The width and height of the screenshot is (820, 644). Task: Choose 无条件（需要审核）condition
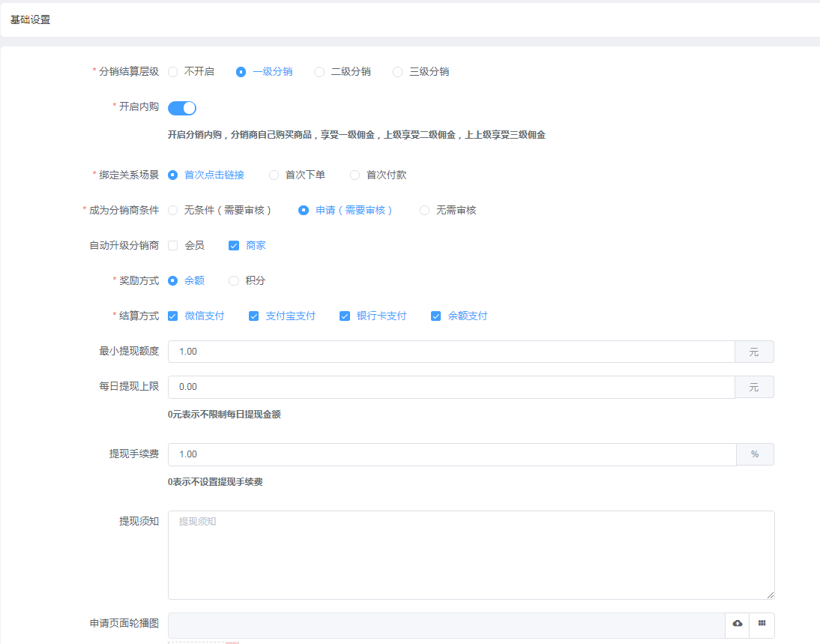tap(173, 211)
